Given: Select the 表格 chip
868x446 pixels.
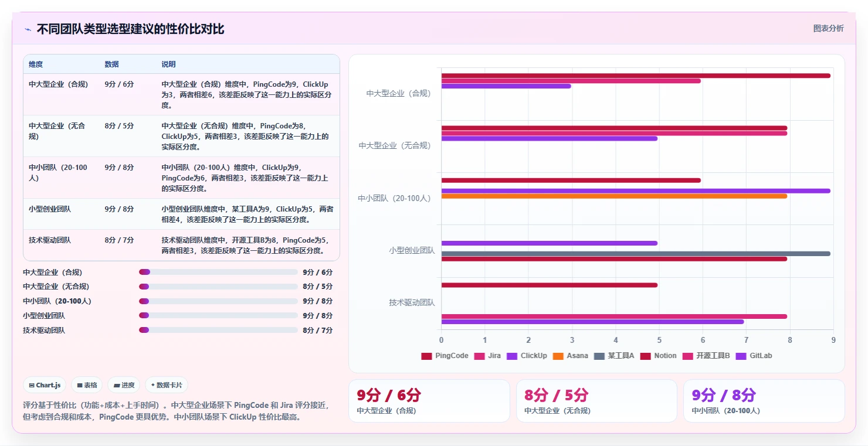Looking at the screenshot, I should click(x=87, y=385).
